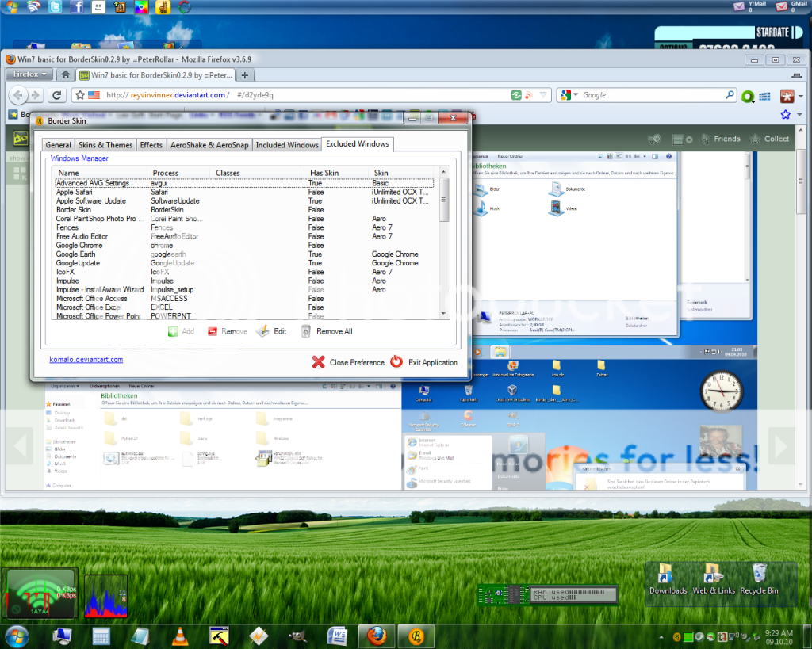Open the Facebook shortcut icon
Viewport: 812px width, 649px height.
(x=76, y=8)
